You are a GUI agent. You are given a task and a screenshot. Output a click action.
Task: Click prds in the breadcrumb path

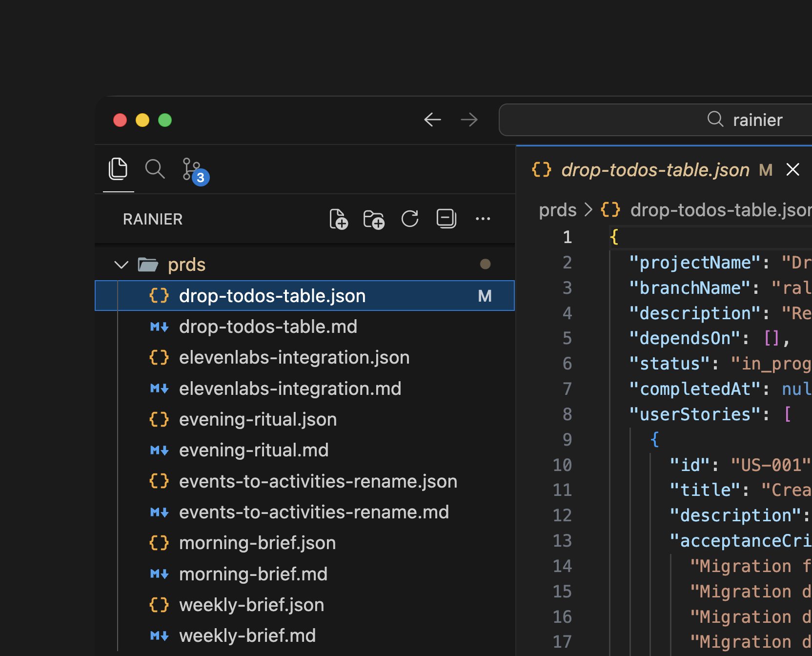[x=557, y=210]
